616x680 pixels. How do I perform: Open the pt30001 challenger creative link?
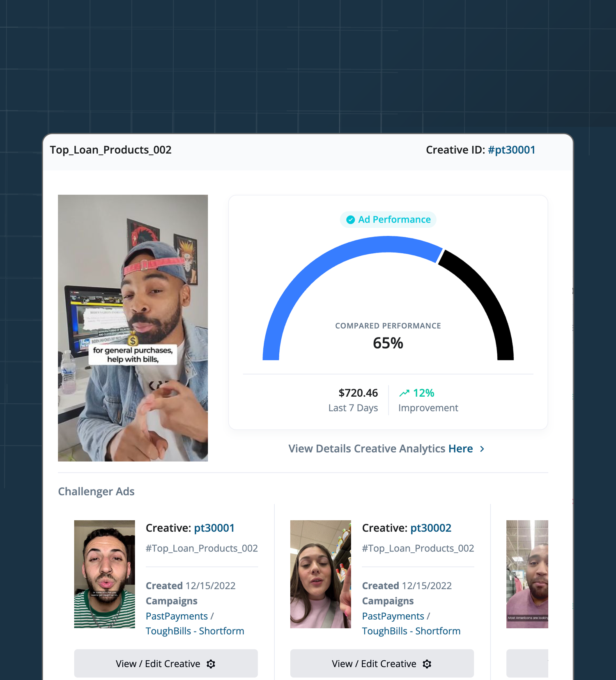214,528
